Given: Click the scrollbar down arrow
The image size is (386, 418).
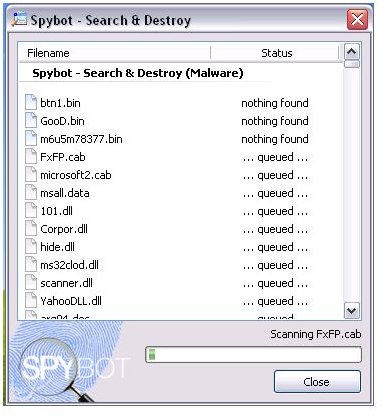Looking at the screenshot, I should point(351,311).
